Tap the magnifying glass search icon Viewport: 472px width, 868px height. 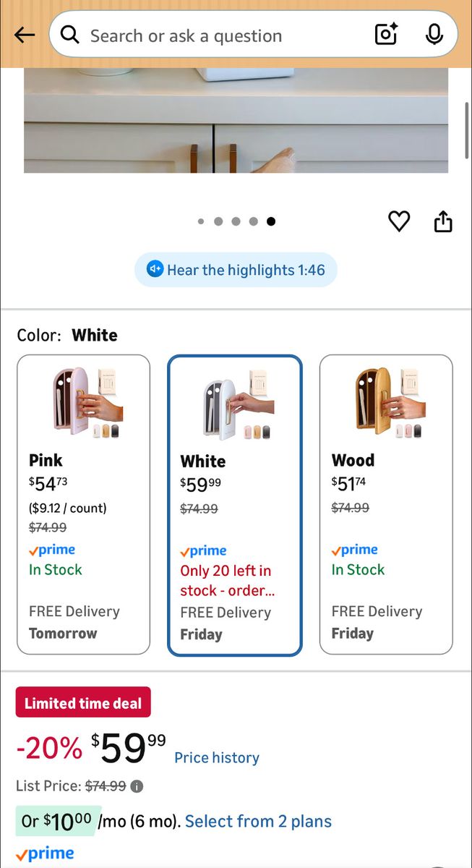pos(70,35)
